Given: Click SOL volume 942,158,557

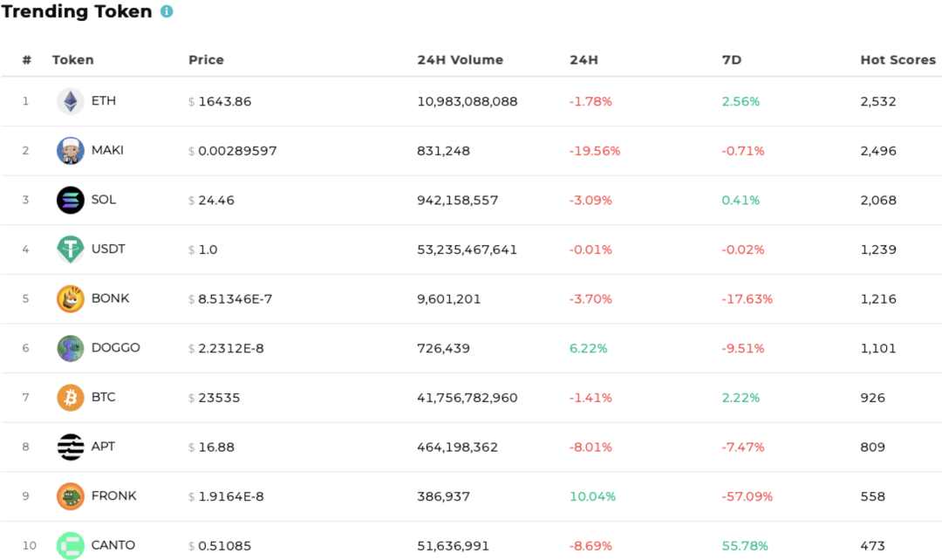Looking at the screenshot, I should point(457,200).
